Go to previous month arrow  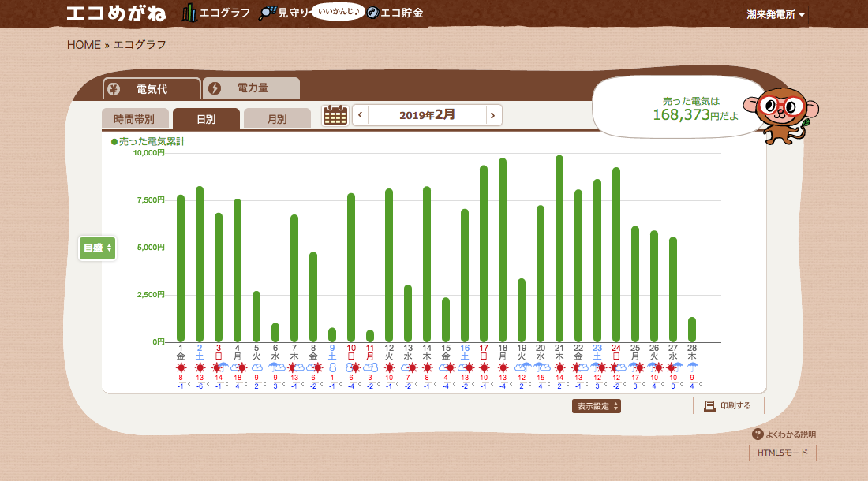click(361, 115)
